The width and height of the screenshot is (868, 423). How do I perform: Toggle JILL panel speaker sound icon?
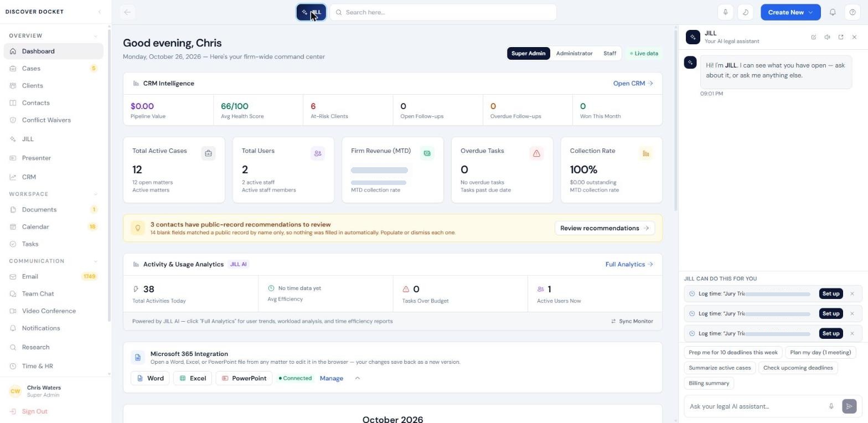tap(827, 37)
